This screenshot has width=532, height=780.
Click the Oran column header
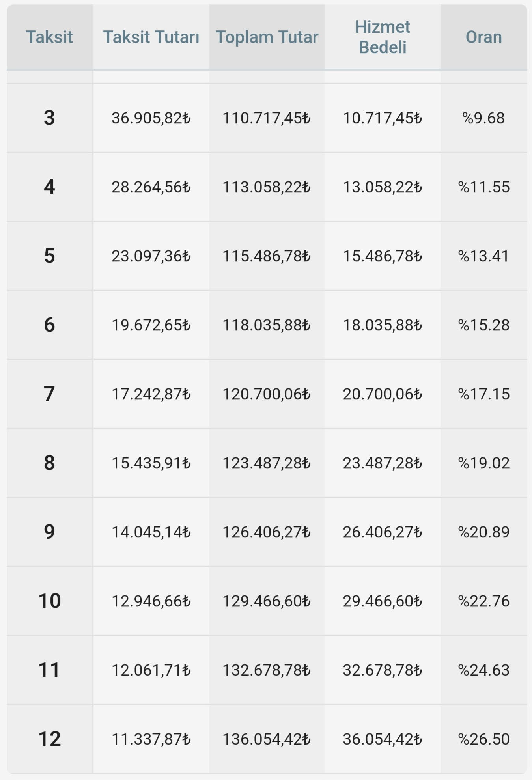click(484, 37)
